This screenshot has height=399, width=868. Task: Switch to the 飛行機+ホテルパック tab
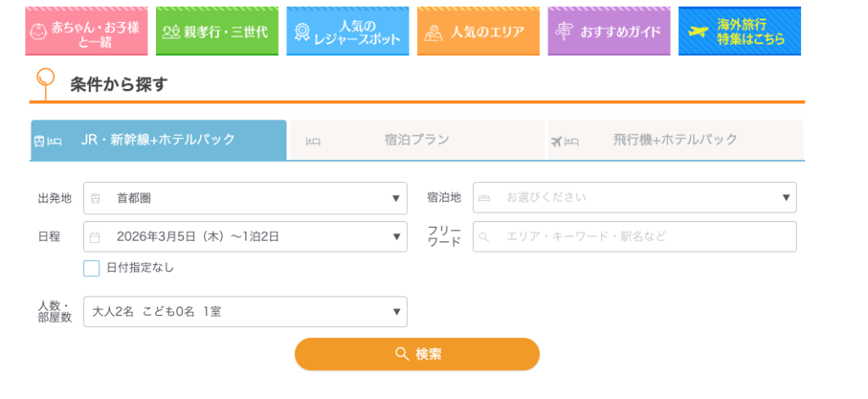(x=675, y=140)
